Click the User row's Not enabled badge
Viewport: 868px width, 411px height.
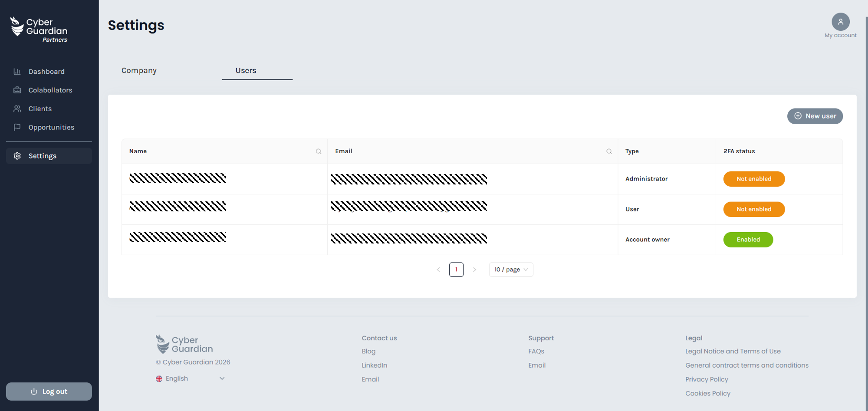coord(754,209)
